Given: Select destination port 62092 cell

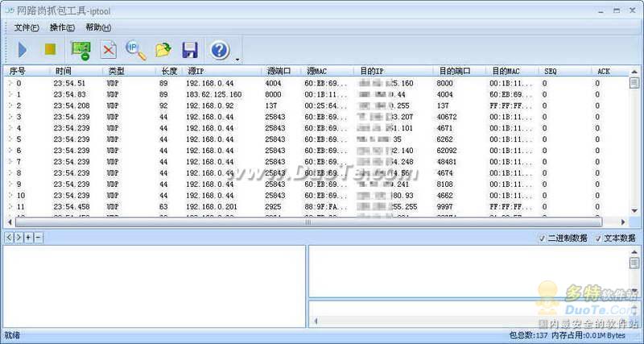Looking at the screenshot, I should point(447,151).
